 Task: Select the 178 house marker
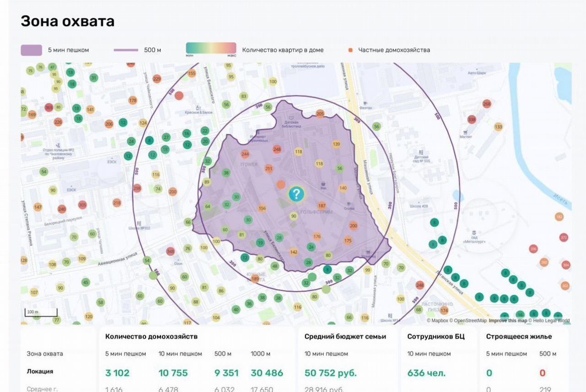133,100
